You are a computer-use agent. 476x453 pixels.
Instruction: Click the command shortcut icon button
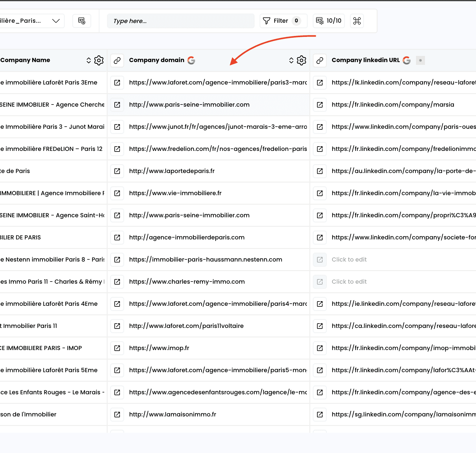click(x=357, y=21)
